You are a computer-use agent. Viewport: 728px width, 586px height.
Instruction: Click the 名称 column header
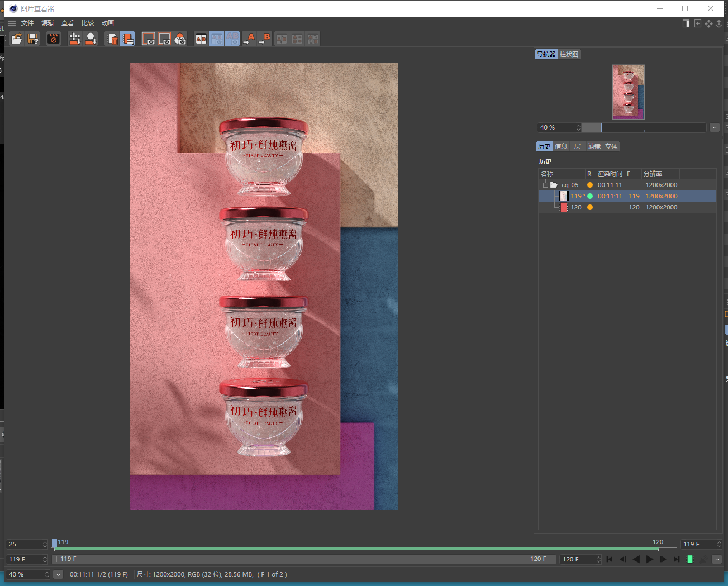(x=562, y=174)
